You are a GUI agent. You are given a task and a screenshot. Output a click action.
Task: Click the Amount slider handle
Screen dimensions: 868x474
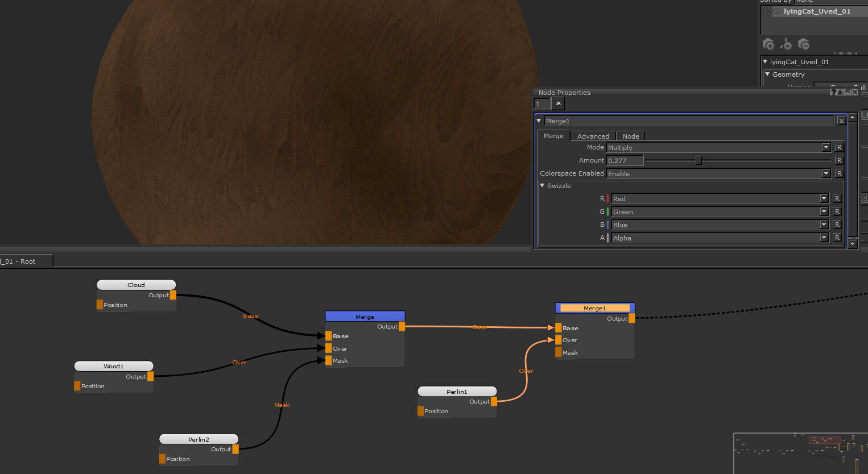click(x=698, y=161)
